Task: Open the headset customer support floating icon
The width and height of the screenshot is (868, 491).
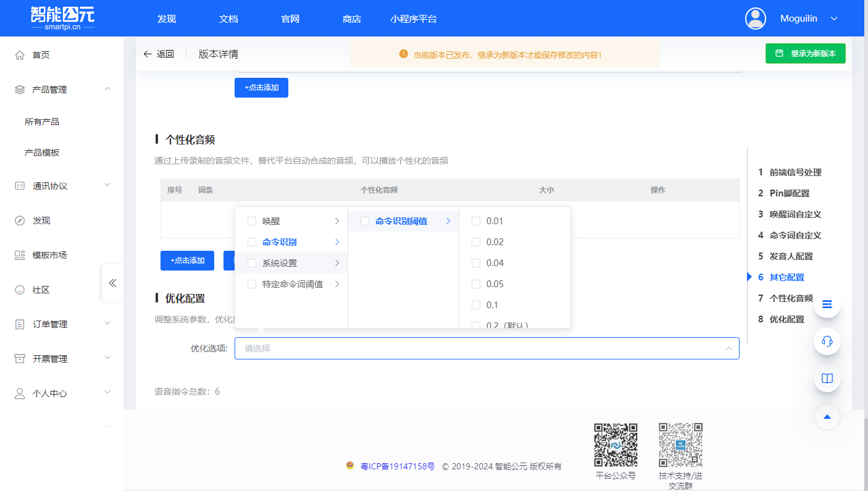Action: 827,342
